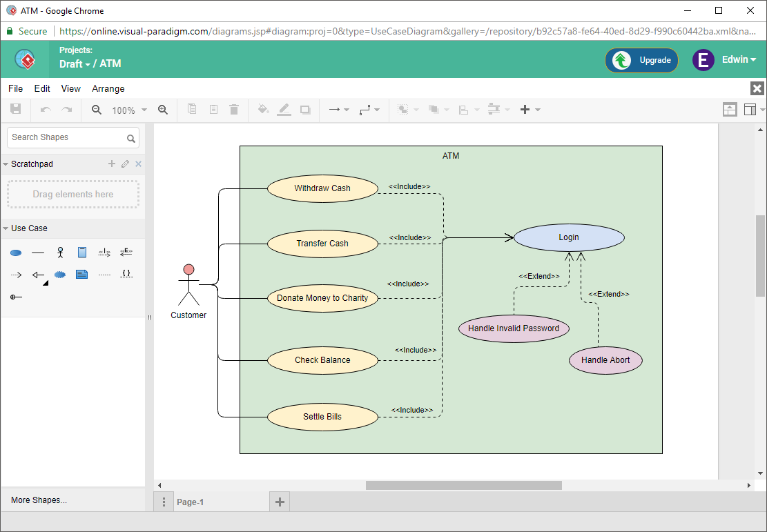This screenshot has width=767, height=532.
Task: Select the Handle Abort use case
Action: point(605,360)
